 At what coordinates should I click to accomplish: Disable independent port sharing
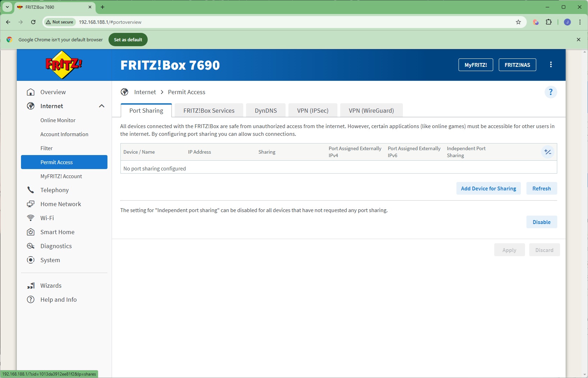point(541,222)
